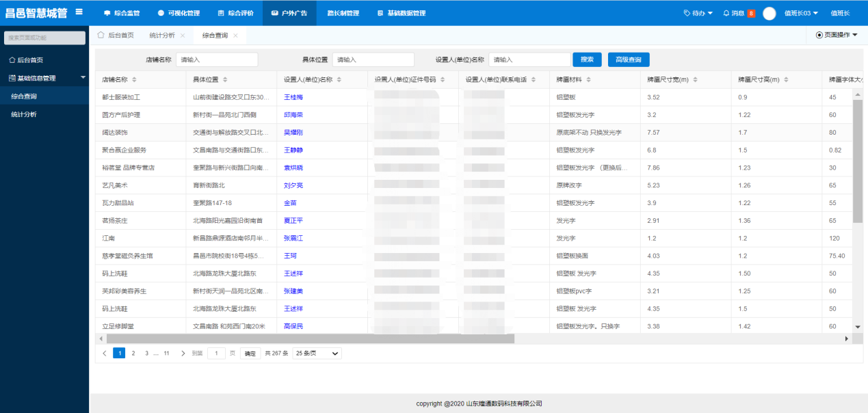Open the 袁烘晓 link

[x=293, y=168]
